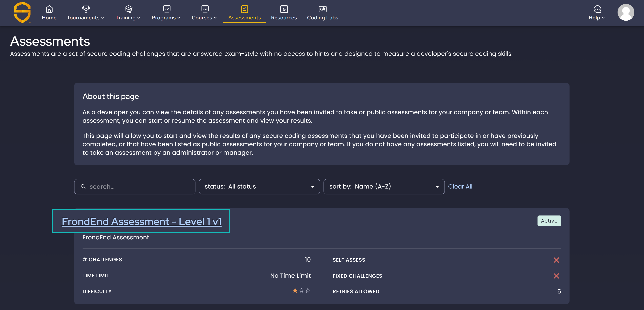Click the DIFFICULTY label
This screenshot has width=644, height=310.
pyautogui.click(x=97, y=291)
